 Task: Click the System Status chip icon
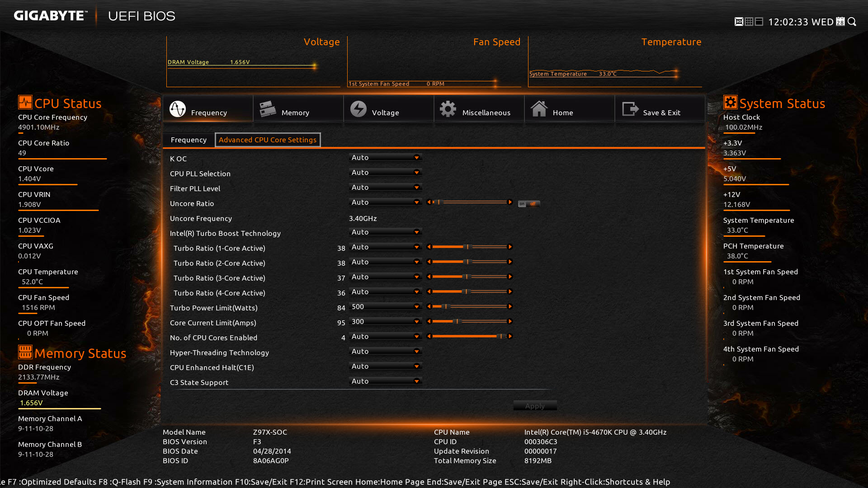point(731,102)
